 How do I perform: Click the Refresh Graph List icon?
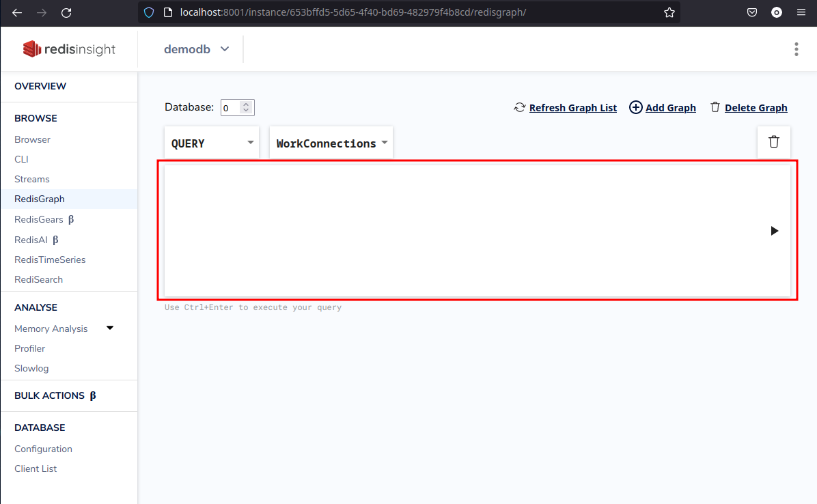[x=519, y=107]
